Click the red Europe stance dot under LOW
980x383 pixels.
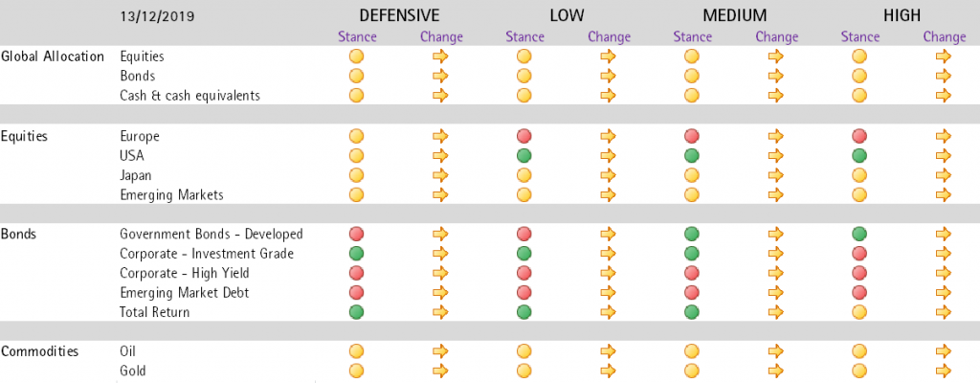523,136
